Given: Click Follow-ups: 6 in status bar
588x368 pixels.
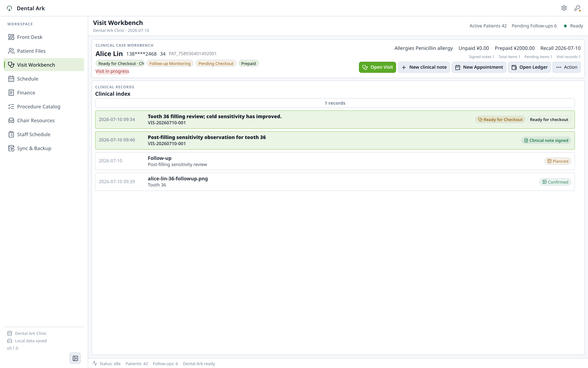Looking at the screenshot, I should 165,364.
